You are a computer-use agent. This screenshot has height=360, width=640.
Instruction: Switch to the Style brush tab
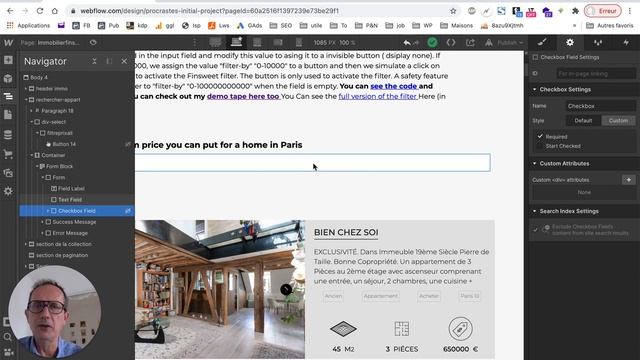pos(542,42)
